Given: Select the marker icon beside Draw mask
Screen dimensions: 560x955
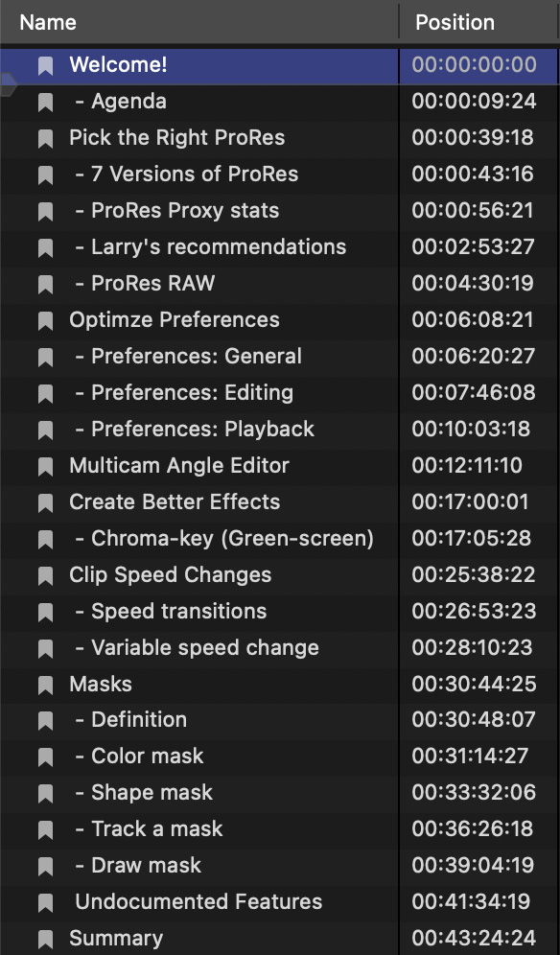Looking at the screenshot, I should tap(46, 866).
